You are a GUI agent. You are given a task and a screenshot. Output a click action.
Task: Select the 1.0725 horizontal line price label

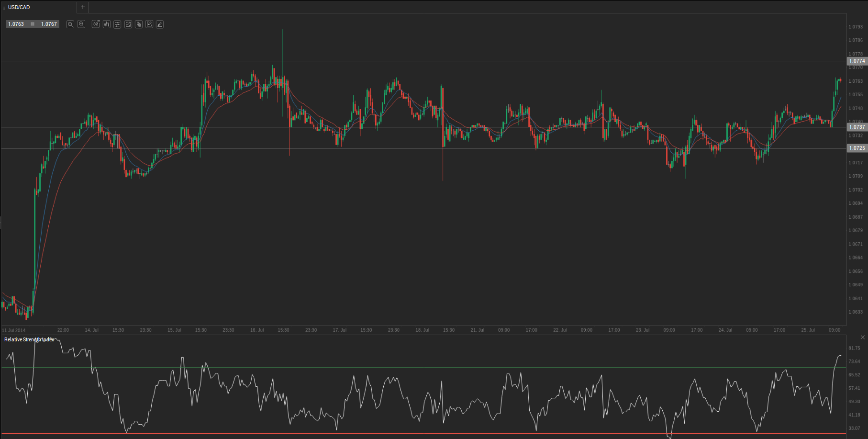(x=857, y=148)
